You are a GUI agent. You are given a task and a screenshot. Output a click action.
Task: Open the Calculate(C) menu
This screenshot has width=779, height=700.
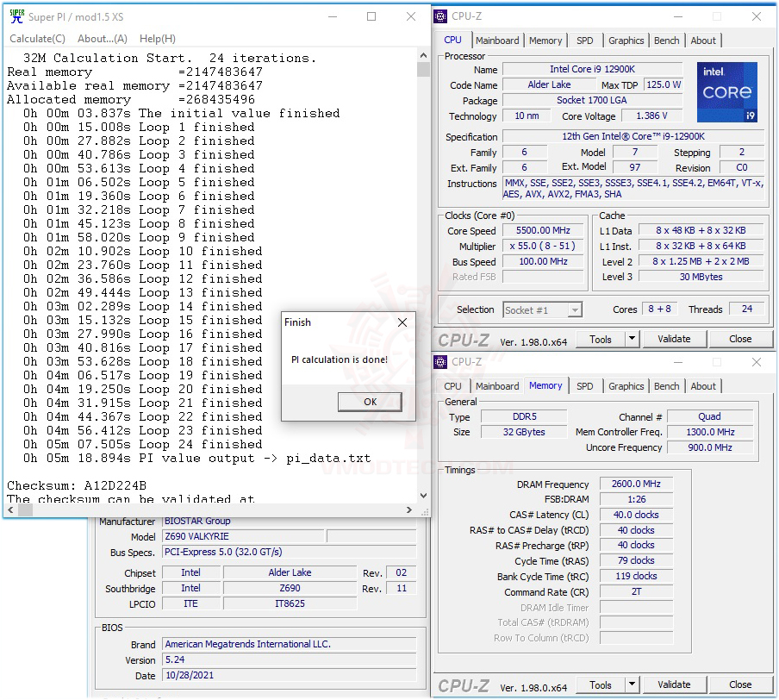tap(37, 39)
